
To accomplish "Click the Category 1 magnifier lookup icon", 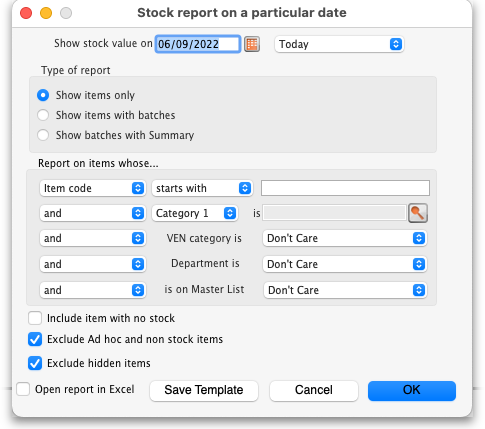I will 418,213.
